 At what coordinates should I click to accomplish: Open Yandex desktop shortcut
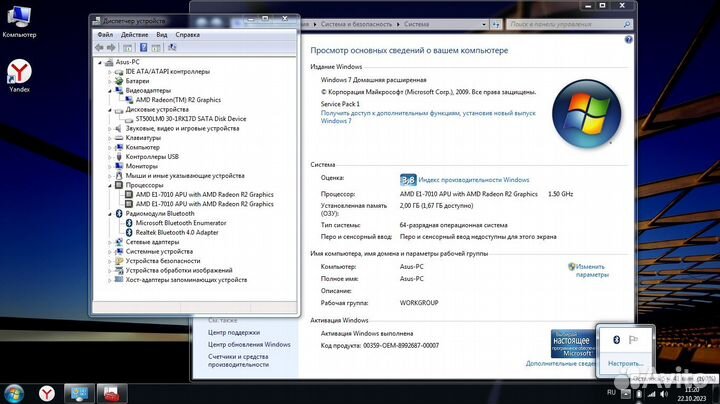[x=19, y=76]
